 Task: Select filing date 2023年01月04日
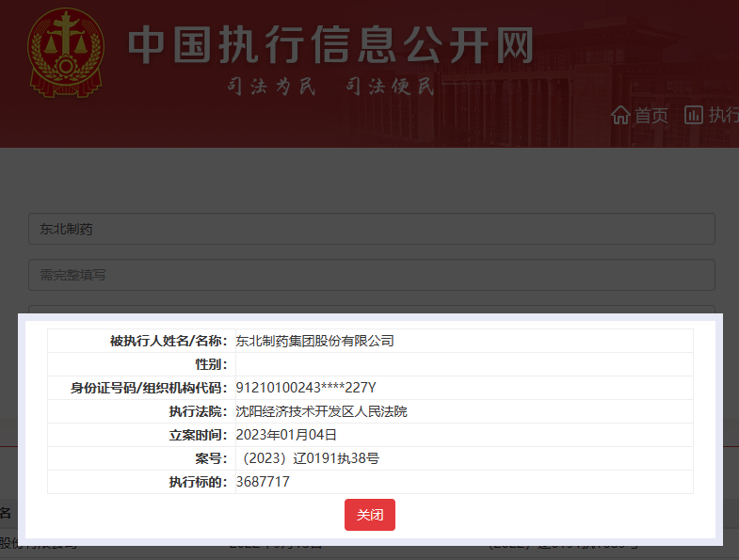pyautogui.click(x=286, y=435)
